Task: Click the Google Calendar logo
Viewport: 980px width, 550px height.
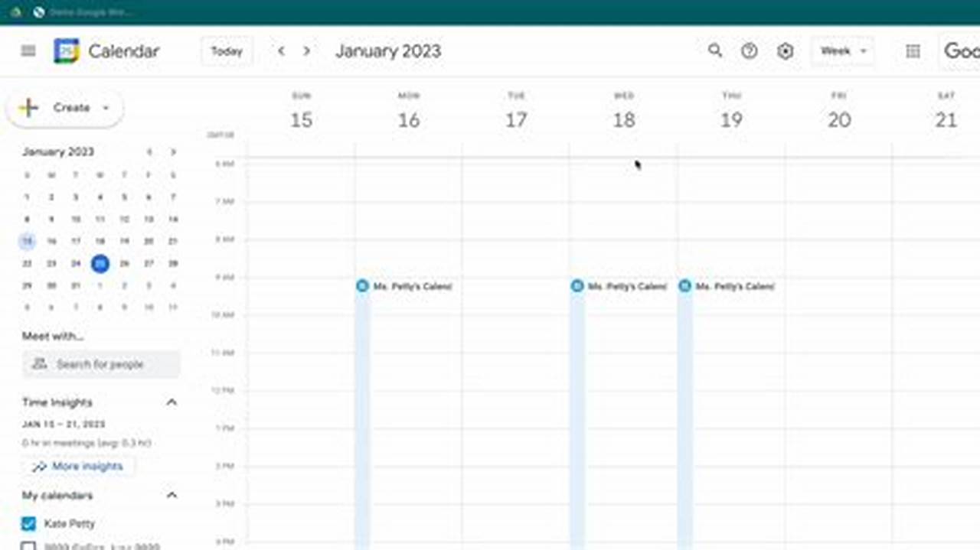Action: pos(67,51)
